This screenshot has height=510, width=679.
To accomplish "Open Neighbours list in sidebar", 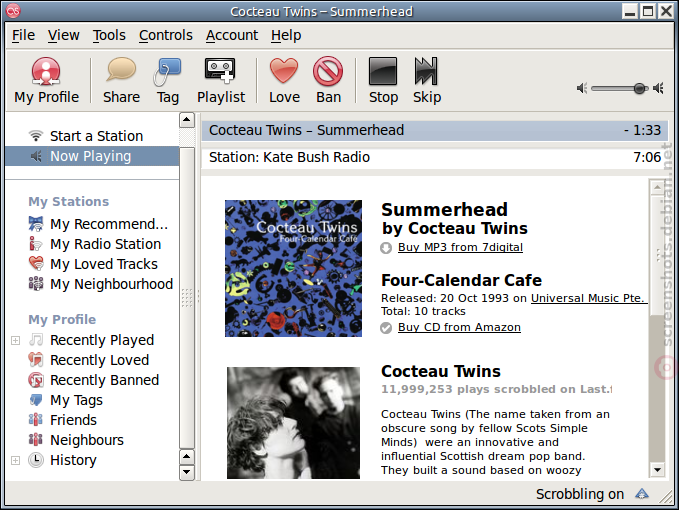I will (76, 440).
